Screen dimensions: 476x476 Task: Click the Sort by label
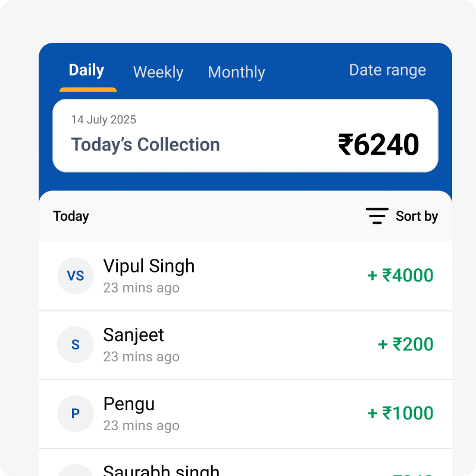416,216
